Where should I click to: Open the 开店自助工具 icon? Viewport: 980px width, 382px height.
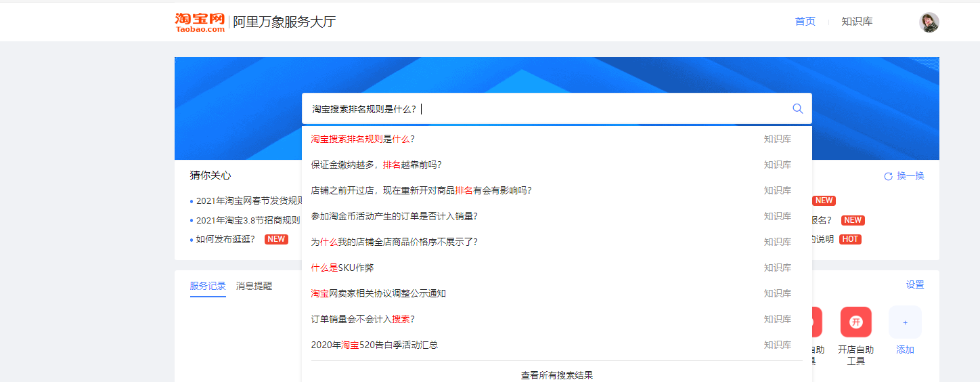(855, 322)
